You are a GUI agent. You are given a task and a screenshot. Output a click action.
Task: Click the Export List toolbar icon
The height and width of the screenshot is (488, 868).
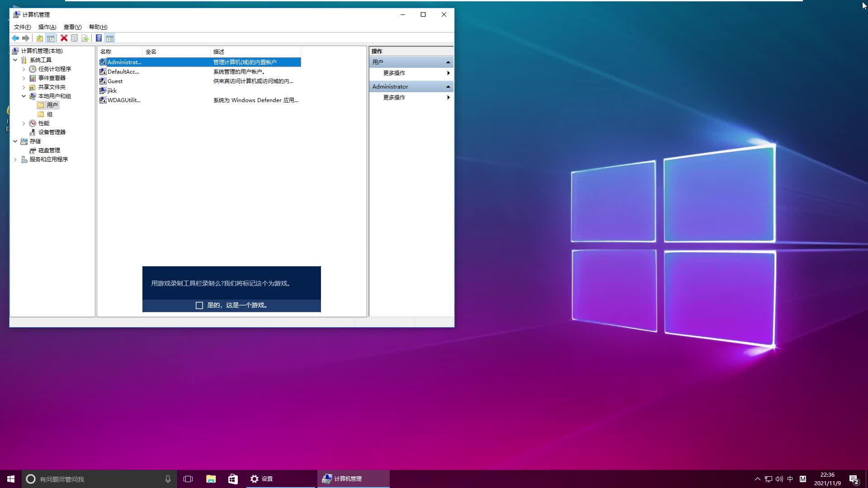point(85,38)
